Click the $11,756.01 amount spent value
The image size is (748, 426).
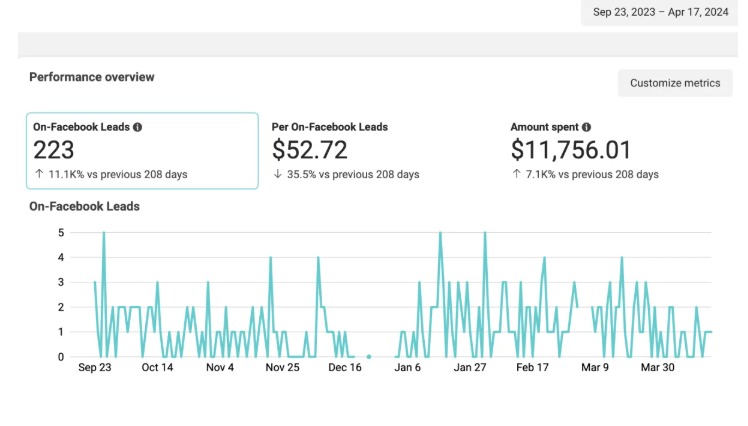click(x=571, y=150)
